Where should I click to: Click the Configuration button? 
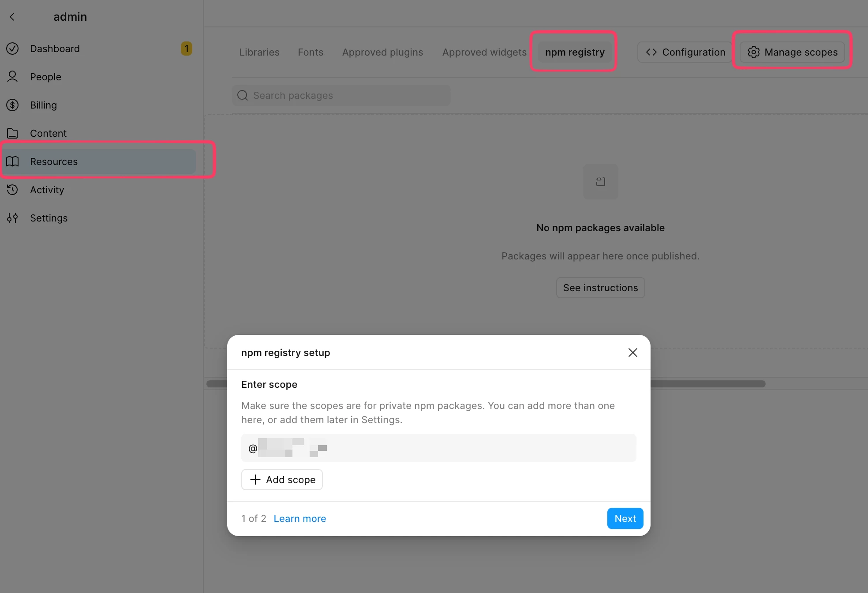click(685, 52)
